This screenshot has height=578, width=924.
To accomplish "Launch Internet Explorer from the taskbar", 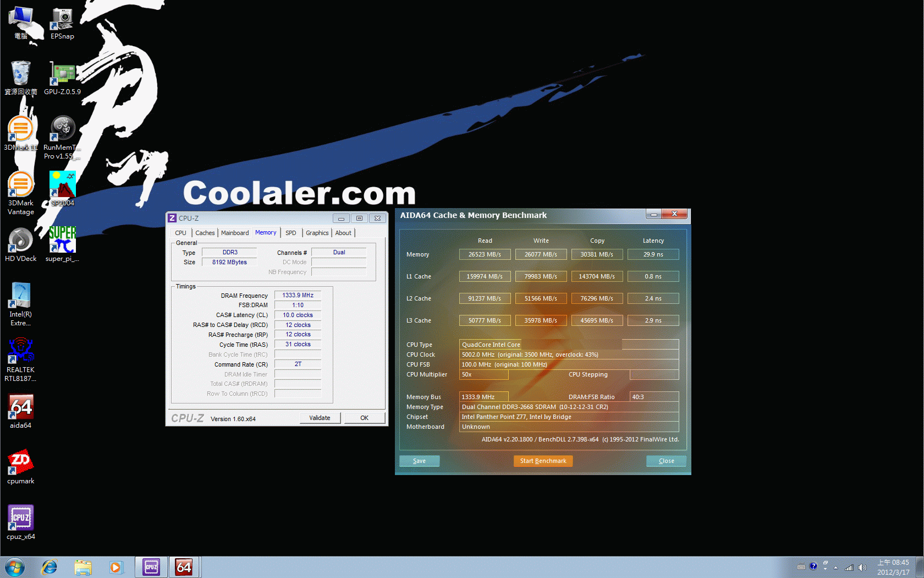I will point(50,567).
